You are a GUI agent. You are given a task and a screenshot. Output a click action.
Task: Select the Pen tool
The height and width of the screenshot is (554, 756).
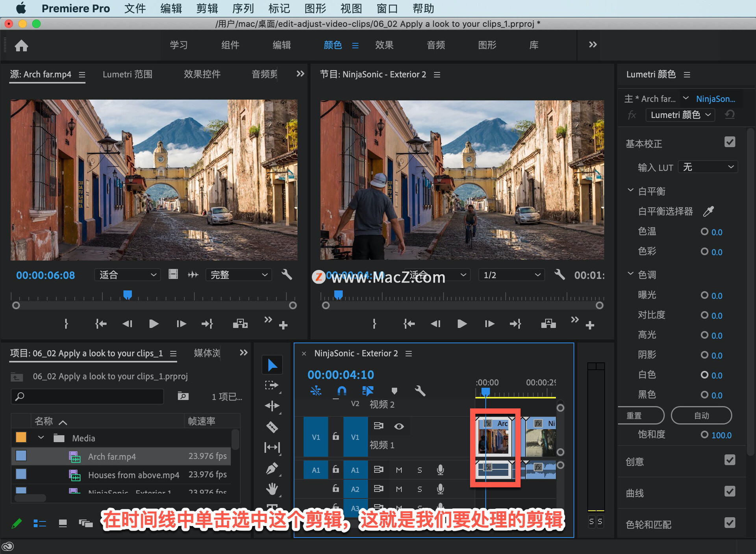point(272,468)
